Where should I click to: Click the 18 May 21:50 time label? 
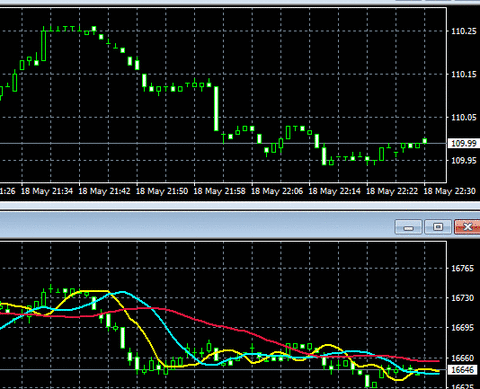pyautogui.click(x=162, y=191)
